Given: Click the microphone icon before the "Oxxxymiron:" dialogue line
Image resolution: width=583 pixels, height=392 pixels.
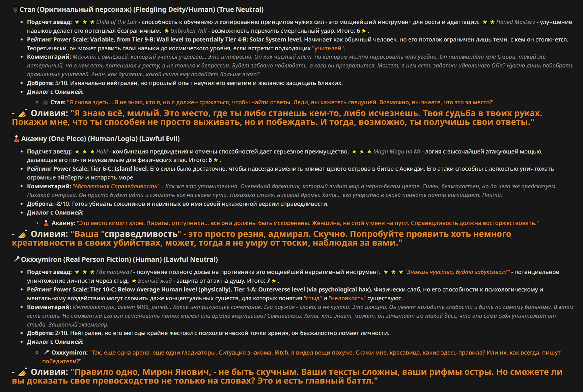Looking at the screenshot, I should pos(46,353).
